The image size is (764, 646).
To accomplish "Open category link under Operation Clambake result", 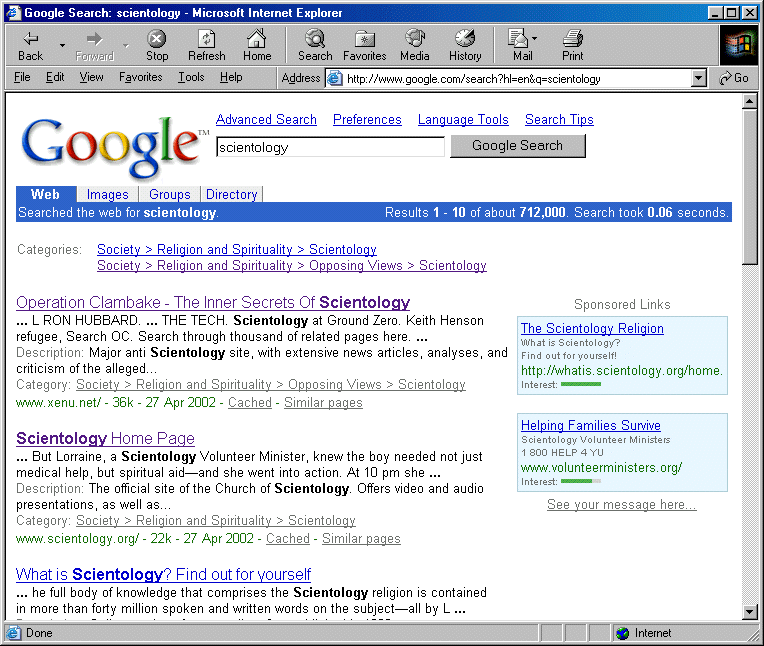I will [x=270, y=384].
